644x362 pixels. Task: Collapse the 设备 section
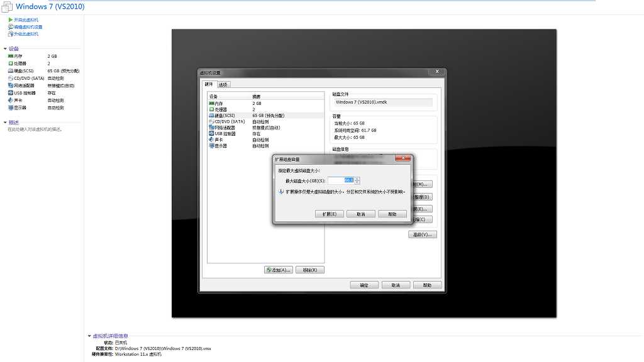(5, 49)
